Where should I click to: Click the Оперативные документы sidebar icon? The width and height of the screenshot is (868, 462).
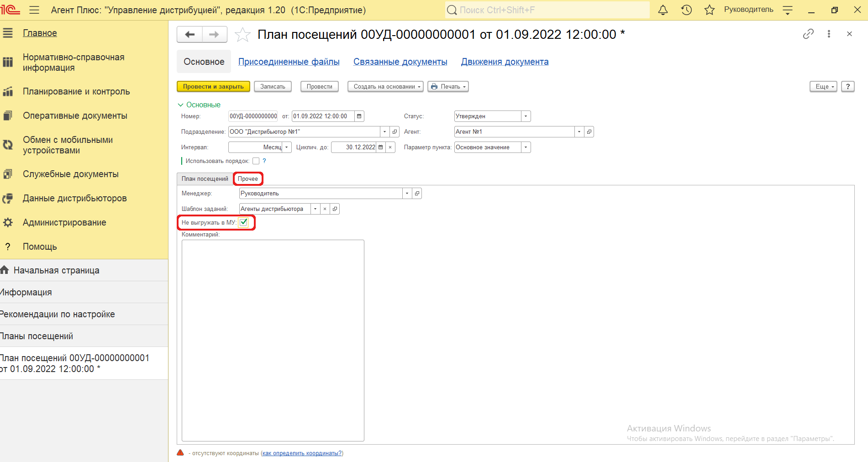[8, 115]
